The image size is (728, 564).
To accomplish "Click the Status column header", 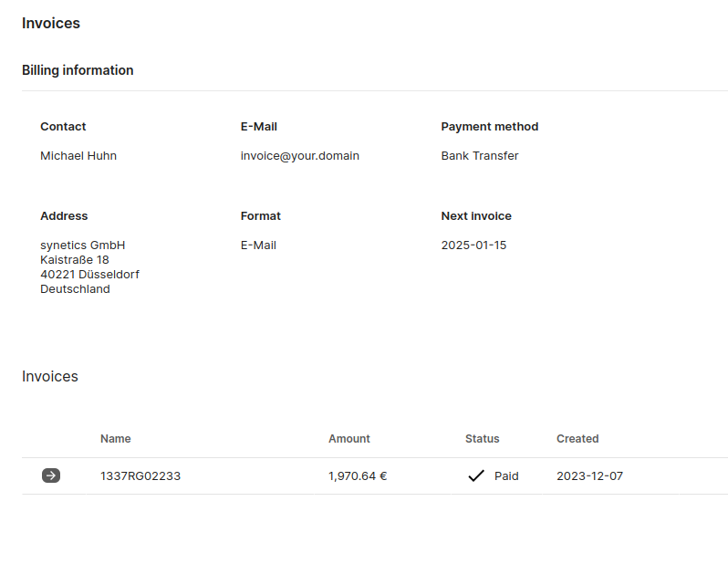I will (x=483, y=439).
